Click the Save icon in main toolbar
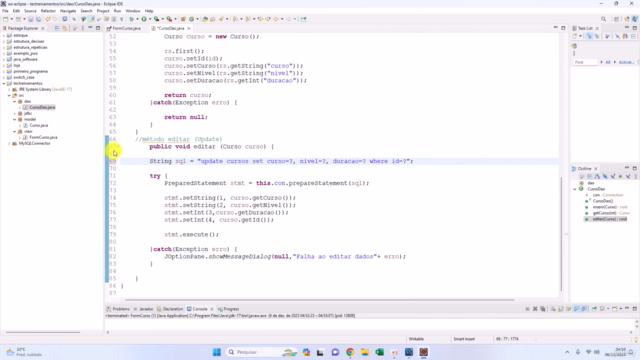The image size is (640, 360). (31, 19)
